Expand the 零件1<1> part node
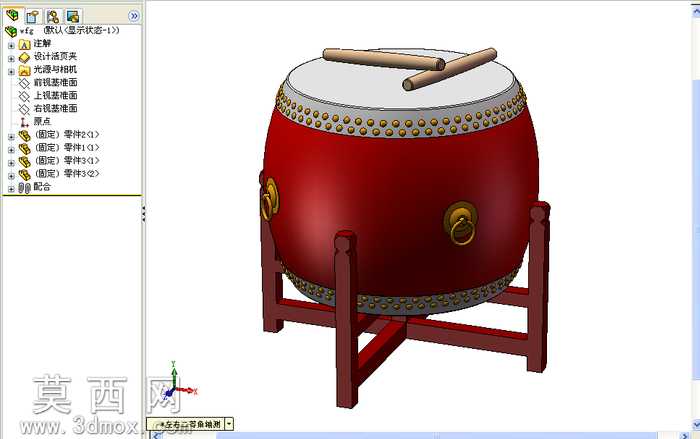700x439 pixels. (x=11, y=149)
